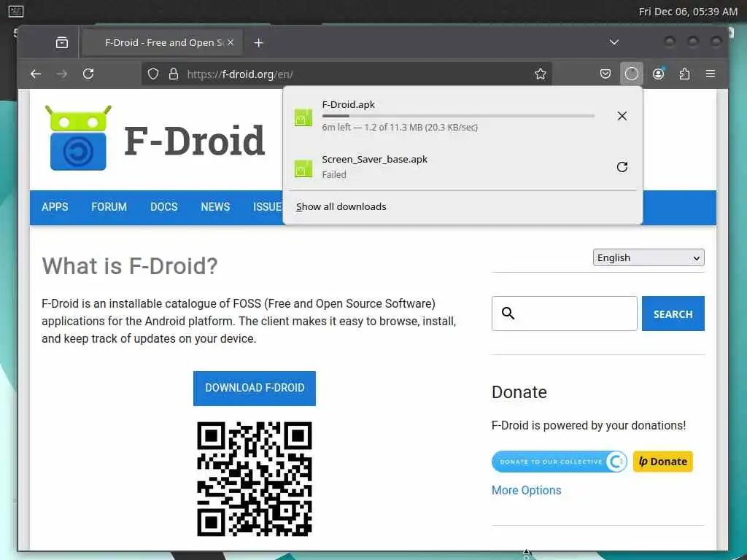Open the Firefox account icon
Screen dimensions: 747x560
(659, 74)
